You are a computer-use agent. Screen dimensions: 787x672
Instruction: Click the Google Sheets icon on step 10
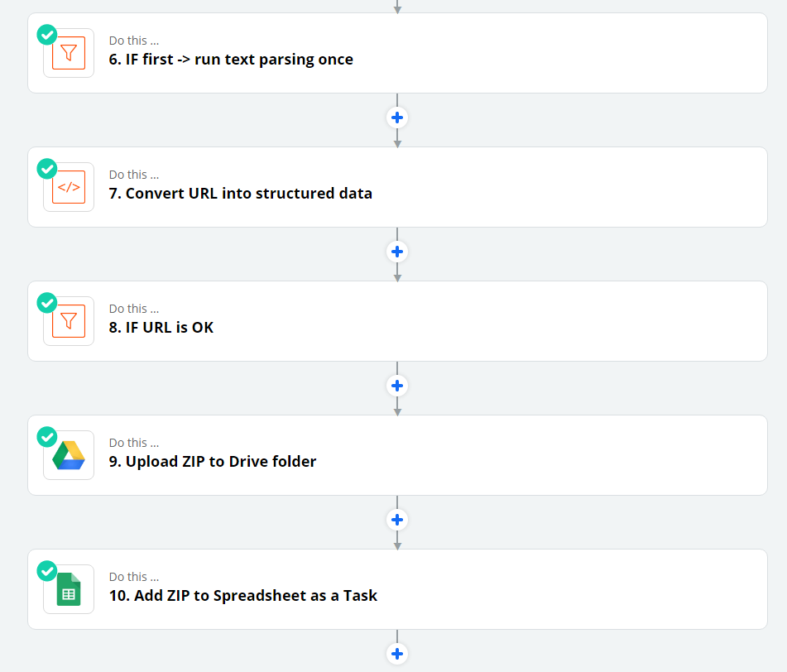pyautogui.click(x=68, y=588)
